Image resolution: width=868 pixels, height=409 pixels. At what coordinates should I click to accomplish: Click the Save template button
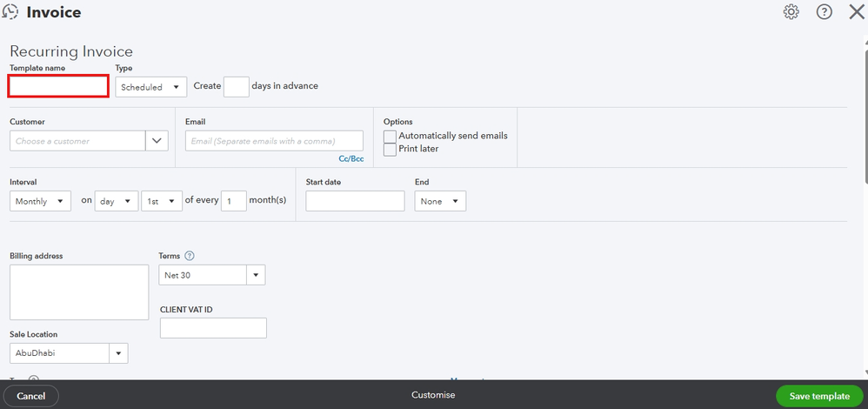click(818, 396)
